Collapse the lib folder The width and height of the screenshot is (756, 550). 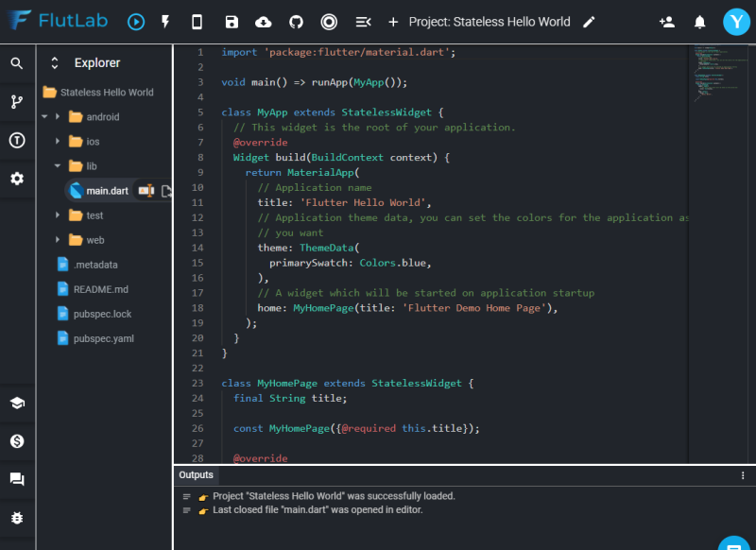[58, 166]
